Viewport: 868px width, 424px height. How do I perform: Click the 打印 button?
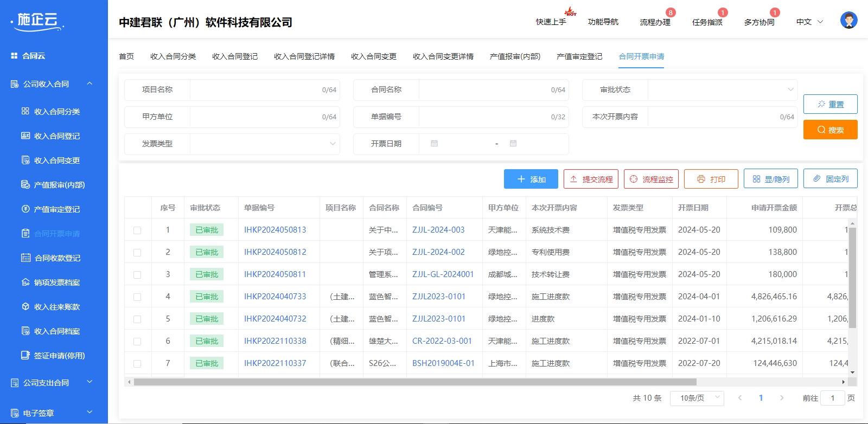[x=711, y=179]
